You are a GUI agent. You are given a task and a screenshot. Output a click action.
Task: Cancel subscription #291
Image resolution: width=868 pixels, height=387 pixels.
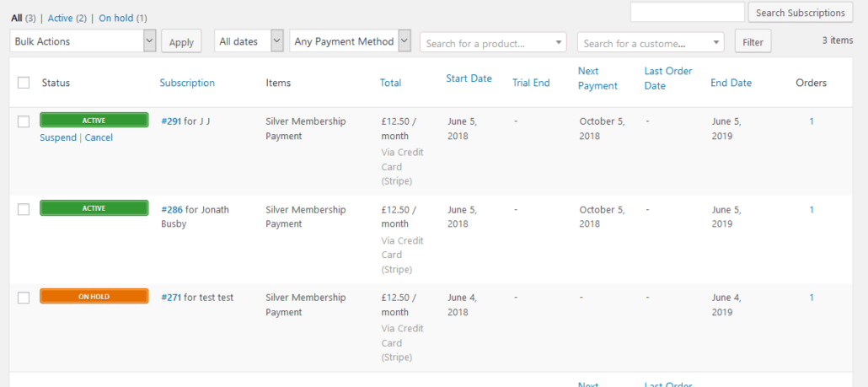(99, 137)
